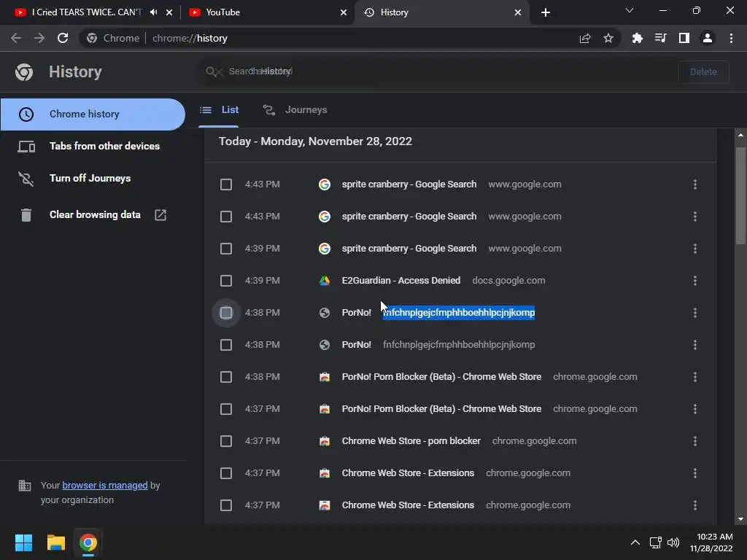
Task: Open File Explorer from taskbar
Action: click(55, 542)
